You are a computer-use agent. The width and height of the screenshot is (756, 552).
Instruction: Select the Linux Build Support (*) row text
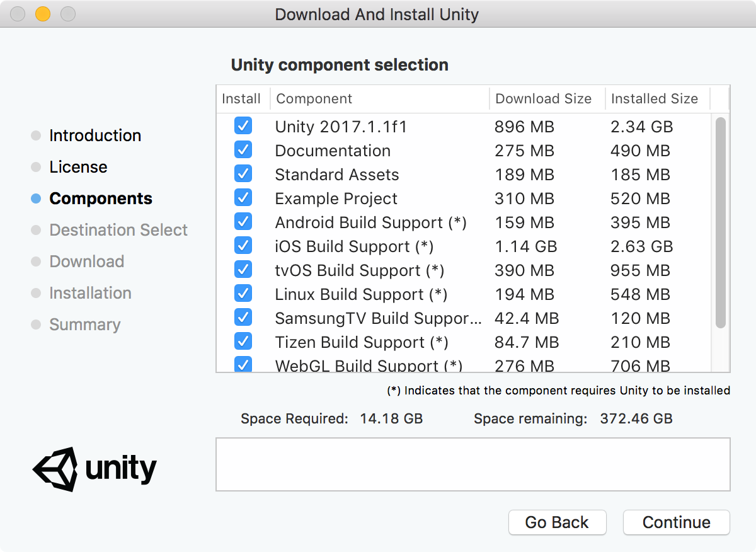click(x=361, y=294)
